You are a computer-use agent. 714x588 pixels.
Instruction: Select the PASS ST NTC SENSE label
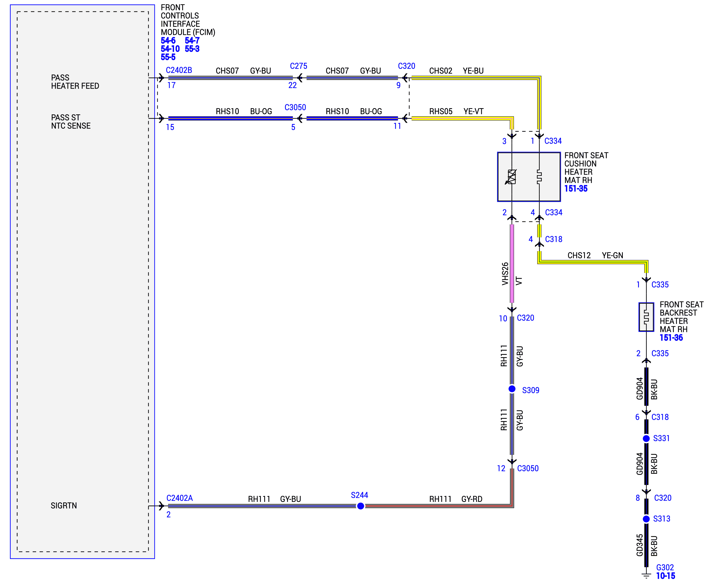(x=71, y=122)
